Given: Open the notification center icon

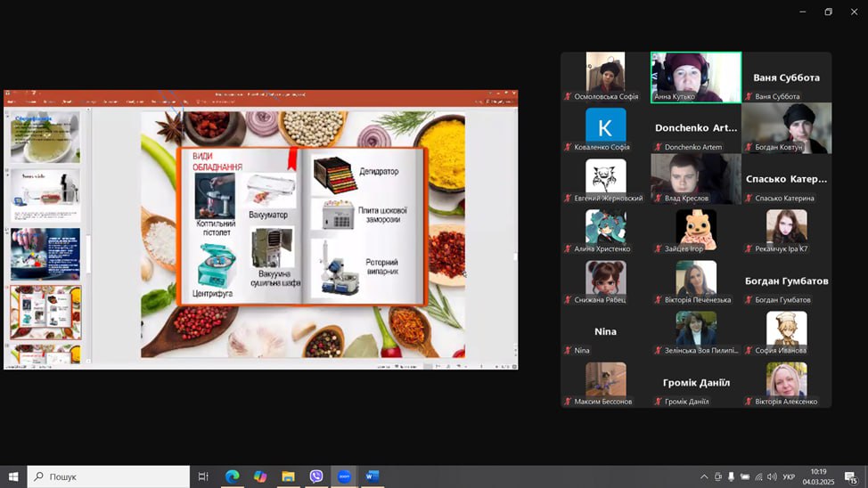Looking at the screenshot, I should pyautogui.click(x=850, y=477).
